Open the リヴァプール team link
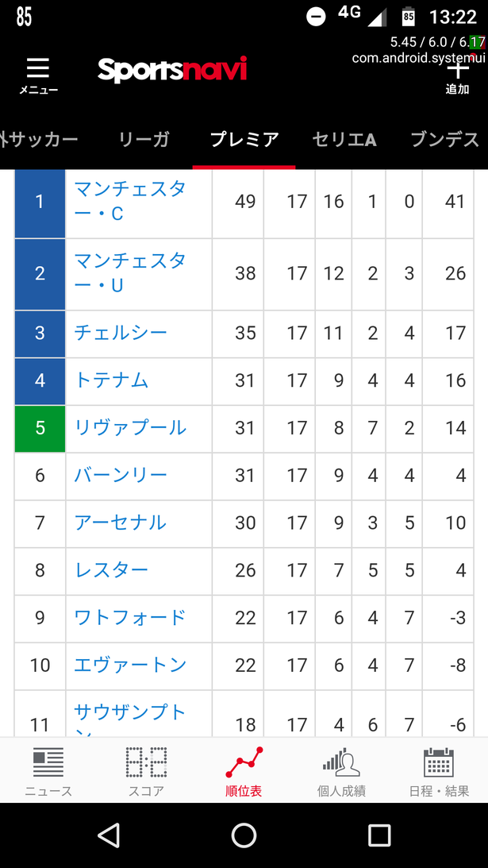488x868 pixels. click(x=130, y=428)
